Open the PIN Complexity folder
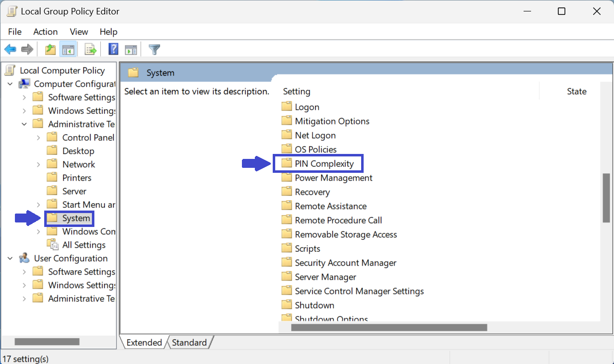 324,163
